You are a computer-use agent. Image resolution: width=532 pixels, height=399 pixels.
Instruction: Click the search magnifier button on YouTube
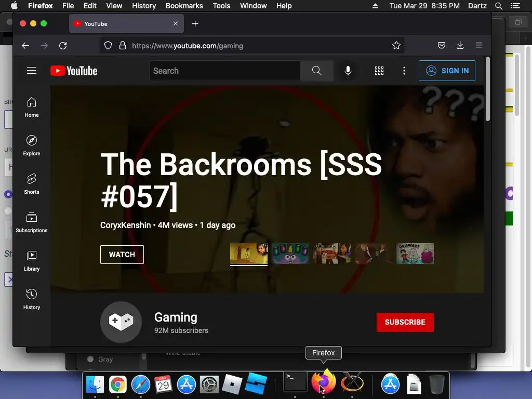[x=316, y=71]
